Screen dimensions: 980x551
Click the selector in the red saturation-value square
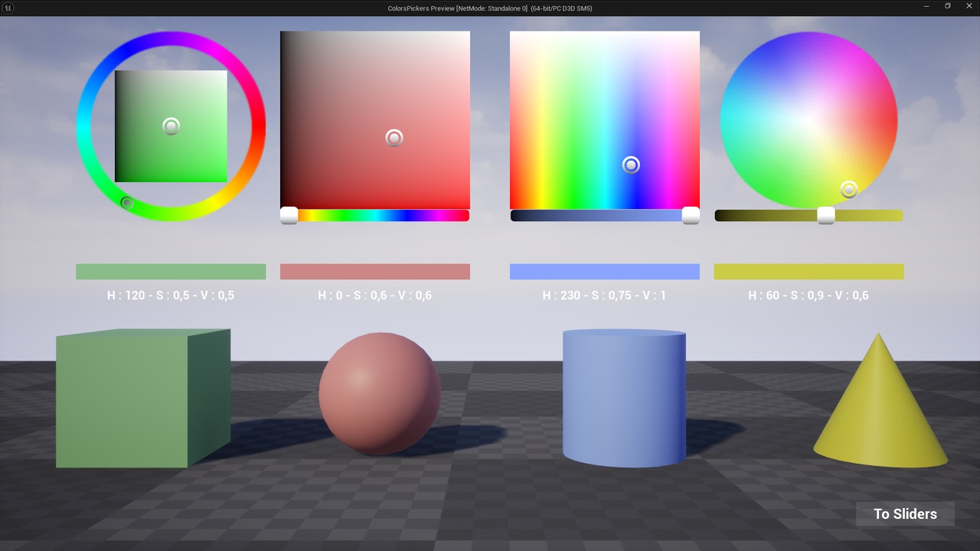pos(394,138)
